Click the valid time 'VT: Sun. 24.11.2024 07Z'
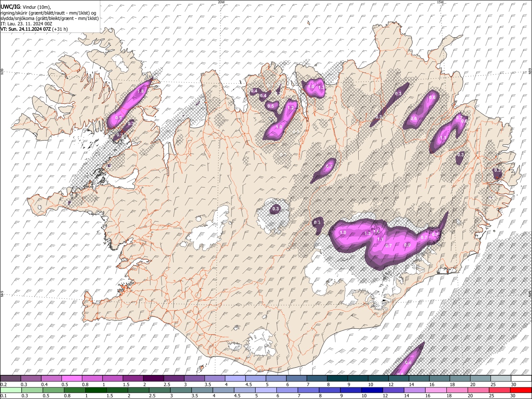The height and width of the screenshot is (399, 532). click(26, 29)
